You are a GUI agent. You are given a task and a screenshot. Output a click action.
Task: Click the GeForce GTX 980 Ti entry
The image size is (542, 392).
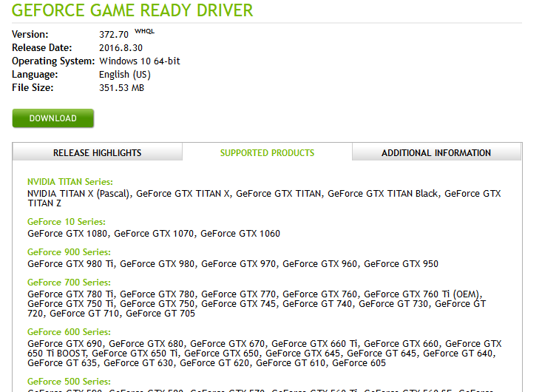click(70, 264)
